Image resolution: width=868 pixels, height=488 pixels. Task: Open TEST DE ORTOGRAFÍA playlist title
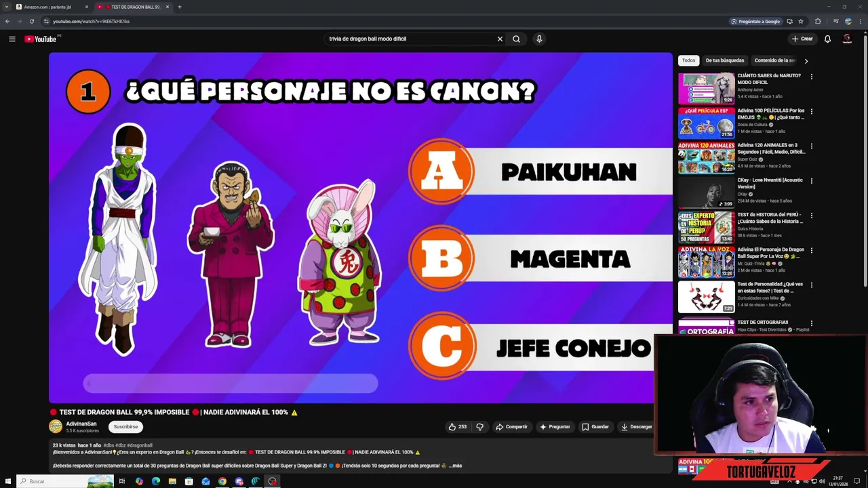(x=763, y=323)
